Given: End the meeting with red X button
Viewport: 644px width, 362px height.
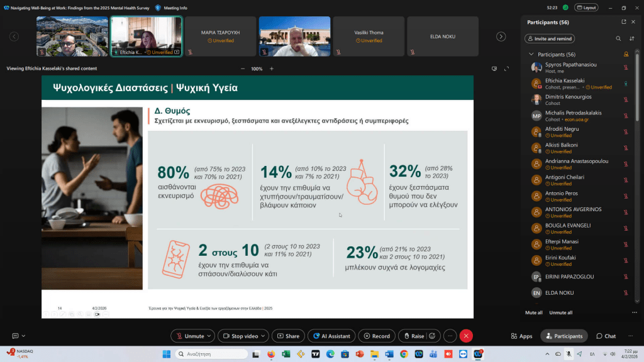Looking at the screenshot, I should tap(466, 336).
